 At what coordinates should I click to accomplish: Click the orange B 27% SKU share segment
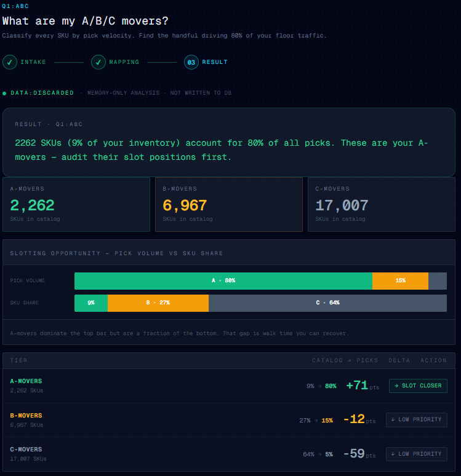pos(158,303)
